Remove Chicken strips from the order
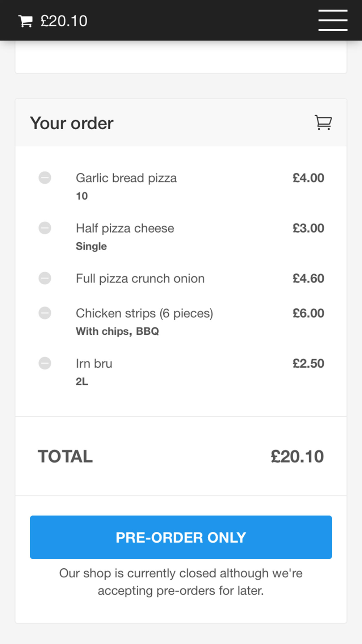 click(x=45, y=313)
